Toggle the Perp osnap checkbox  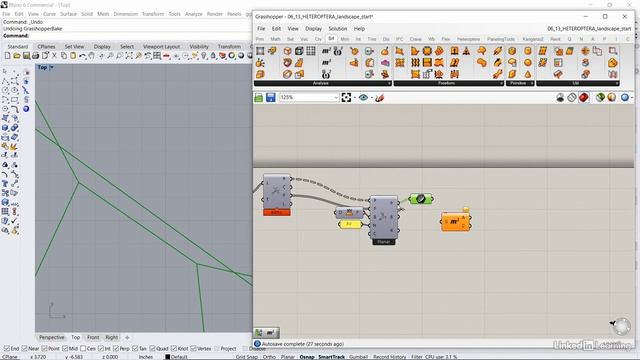click(x=116, y=349)
